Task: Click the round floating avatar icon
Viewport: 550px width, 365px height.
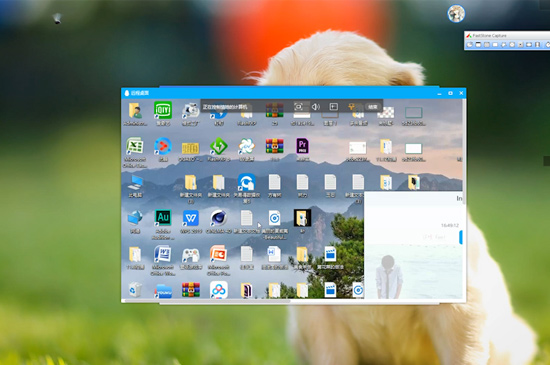Action: pos(456,14)
